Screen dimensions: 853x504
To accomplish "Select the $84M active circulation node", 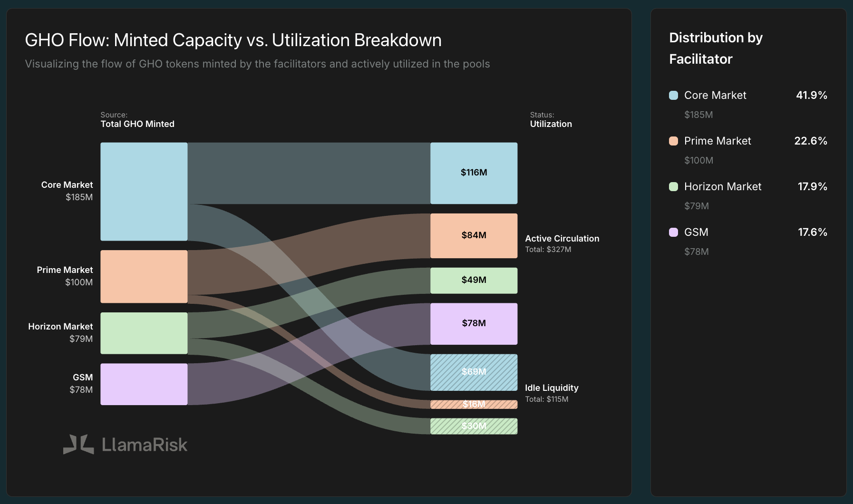I will [x=474, y=236].
